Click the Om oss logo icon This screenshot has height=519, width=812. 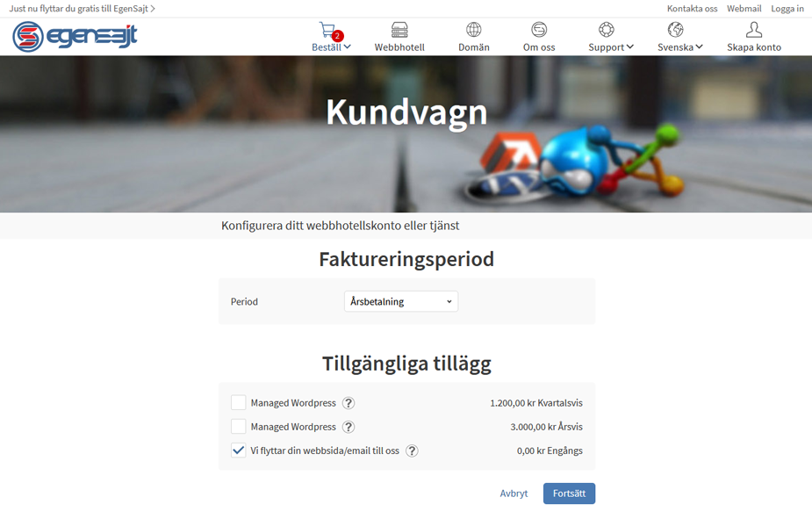(539, 30)
